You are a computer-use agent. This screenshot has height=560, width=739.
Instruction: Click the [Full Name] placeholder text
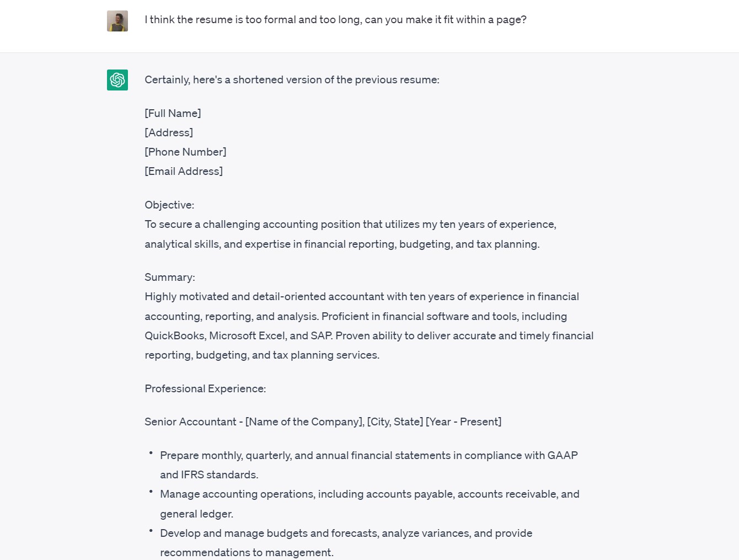coord(173,114)
